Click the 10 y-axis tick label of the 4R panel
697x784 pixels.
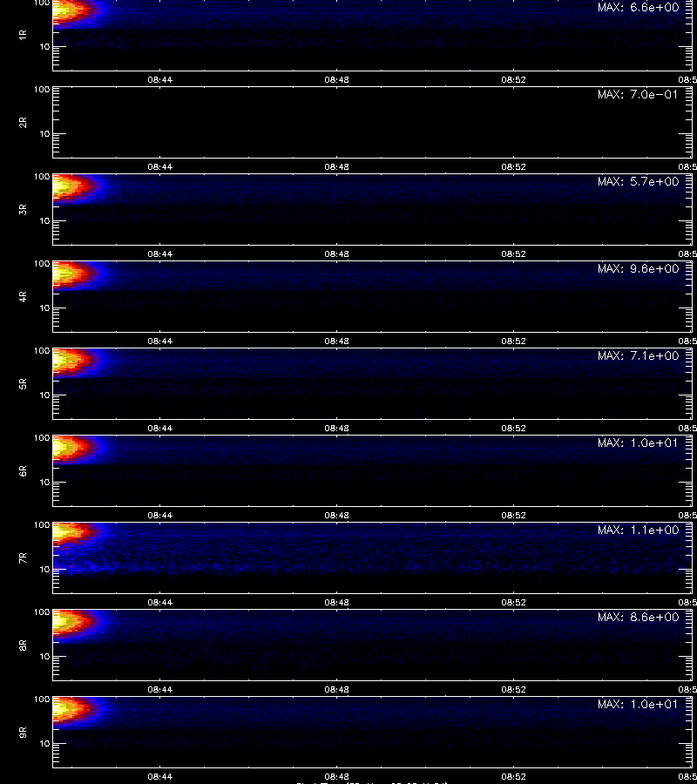coord(45,308)
